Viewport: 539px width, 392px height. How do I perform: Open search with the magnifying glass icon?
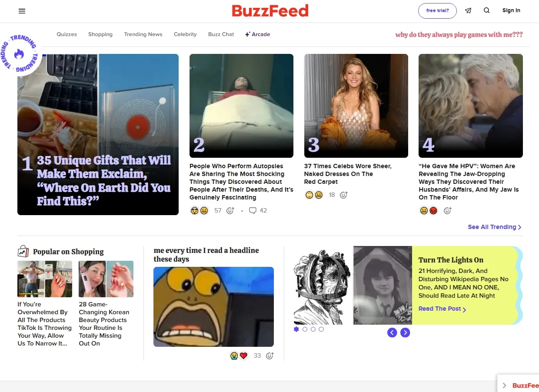click(x=487, y=10)
